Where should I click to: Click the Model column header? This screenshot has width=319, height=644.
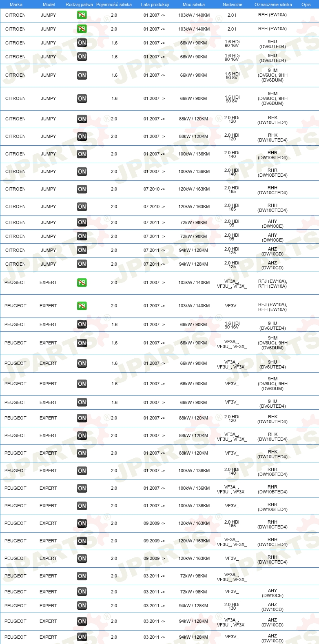(49, 4)
